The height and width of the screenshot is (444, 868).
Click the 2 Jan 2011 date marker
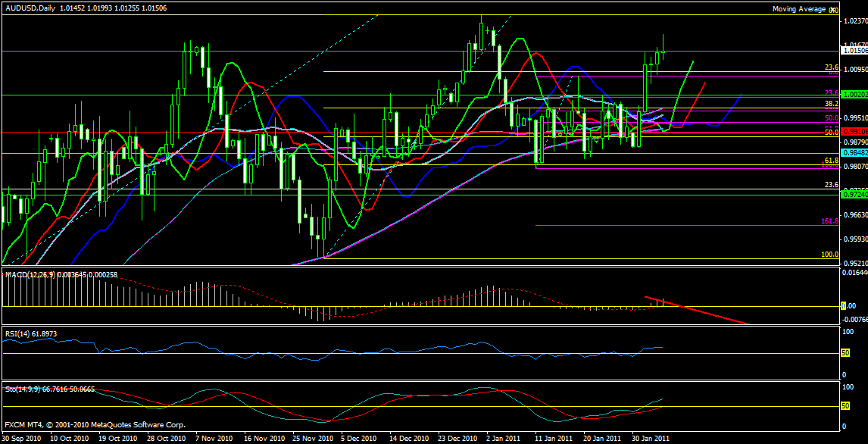[x=501, y=438]
